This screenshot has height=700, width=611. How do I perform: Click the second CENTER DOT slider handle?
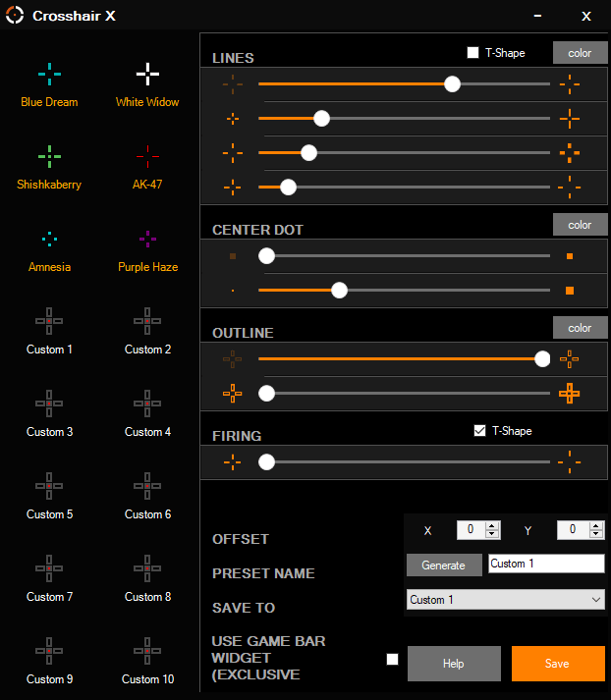click(x=340, y=291)
